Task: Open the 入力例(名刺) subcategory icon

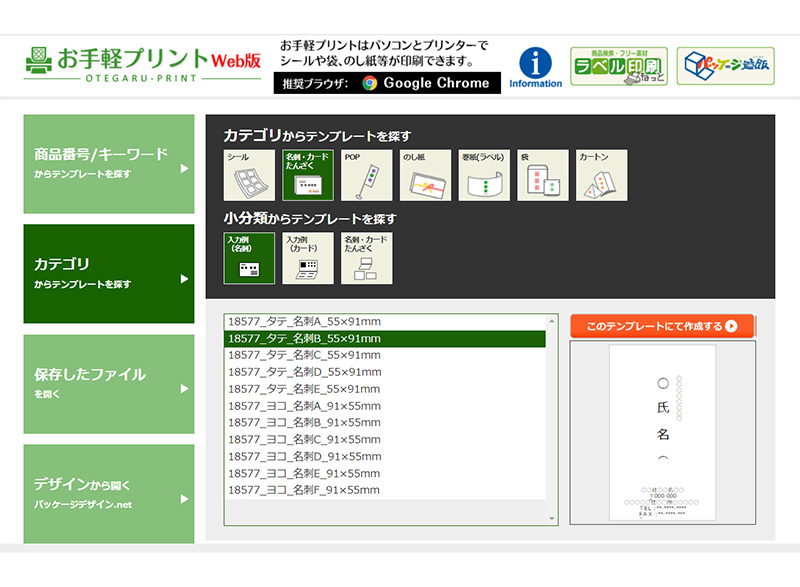Action: point(248,257)
